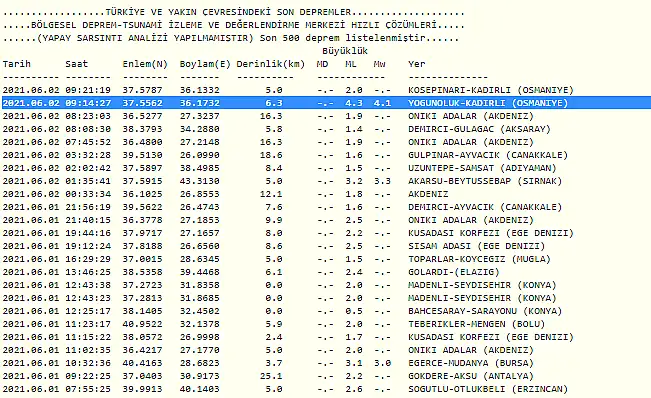Click the ML column header
Image resolution: width=651 pixels, height=398 pixels.
coord(351,64)
